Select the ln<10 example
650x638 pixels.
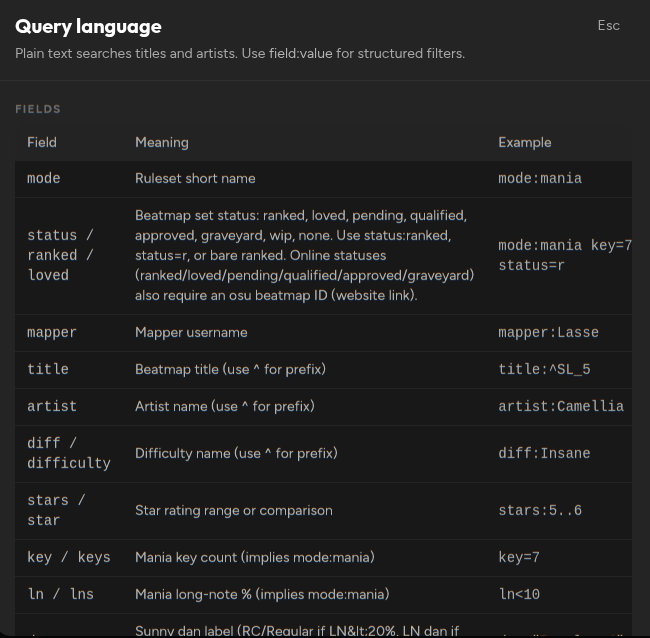coord(519,594)
